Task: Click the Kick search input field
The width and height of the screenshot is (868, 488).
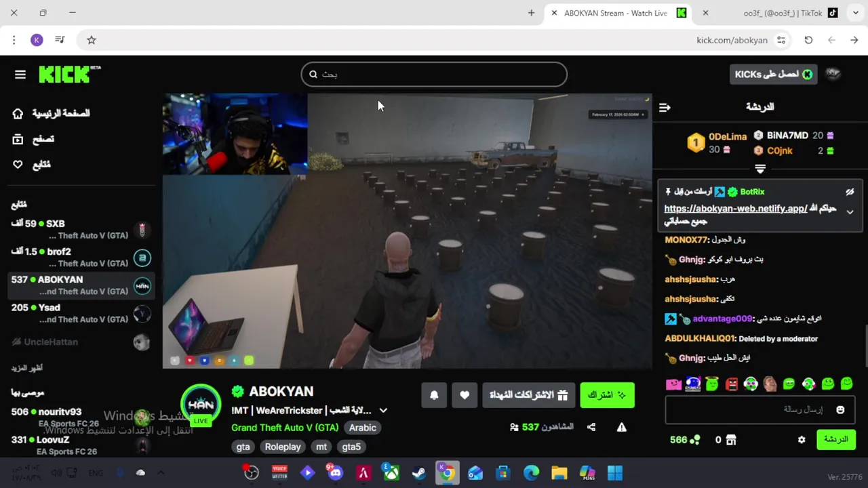Action: coord(434,75)
